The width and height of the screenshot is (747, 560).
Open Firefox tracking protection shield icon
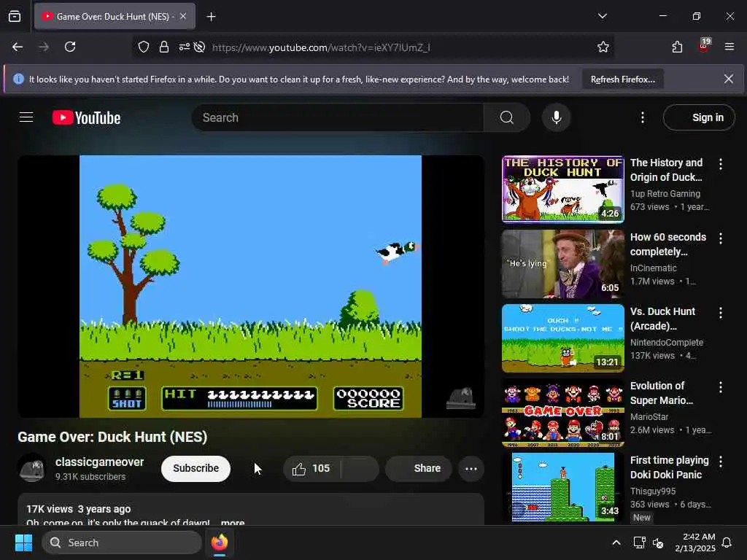pyautogui.click(x=144, y=47)
